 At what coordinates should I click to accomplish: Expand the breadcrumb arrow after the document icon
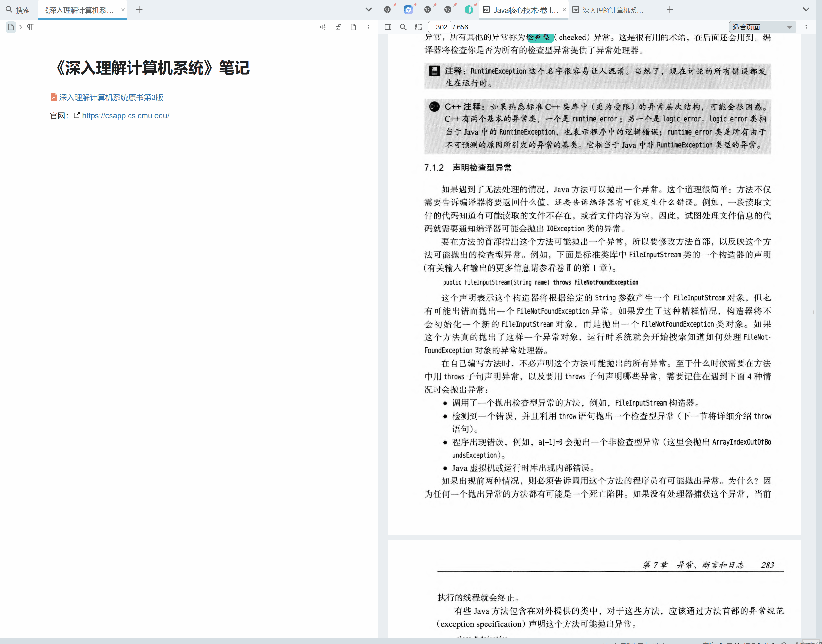coord(21,27)
